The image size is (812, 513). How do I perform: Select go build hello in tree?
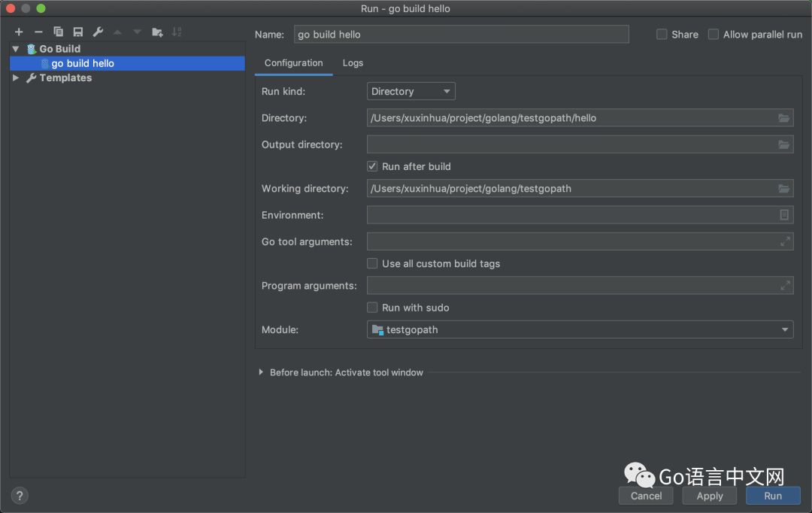point(83,64)
